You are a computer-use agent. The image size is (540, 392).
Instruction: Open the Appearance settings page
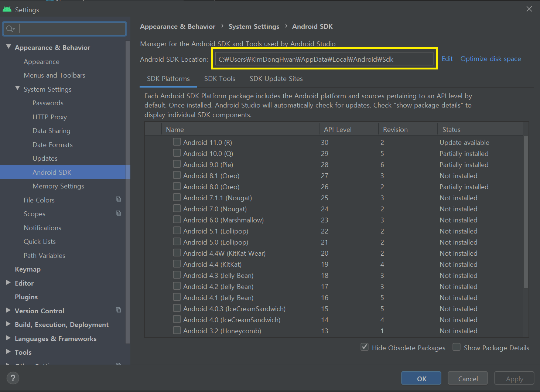(x=41, y=62)
